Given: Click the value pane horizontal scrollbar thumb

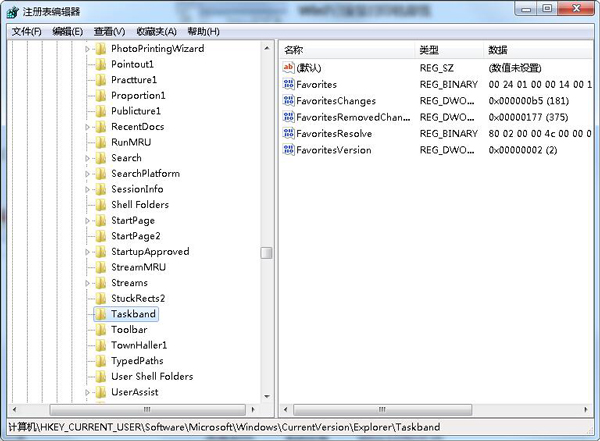Looking at the screenshot, I should (382, 410).
